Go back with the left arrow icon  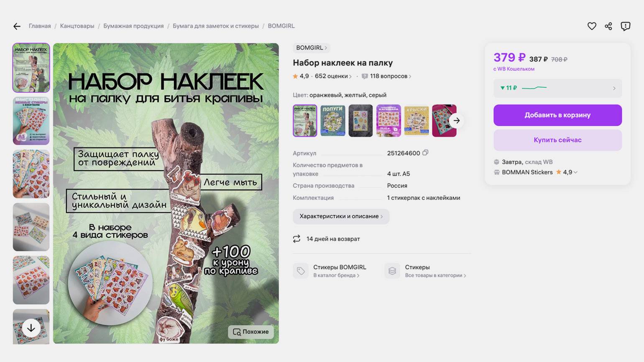(17, 26)
